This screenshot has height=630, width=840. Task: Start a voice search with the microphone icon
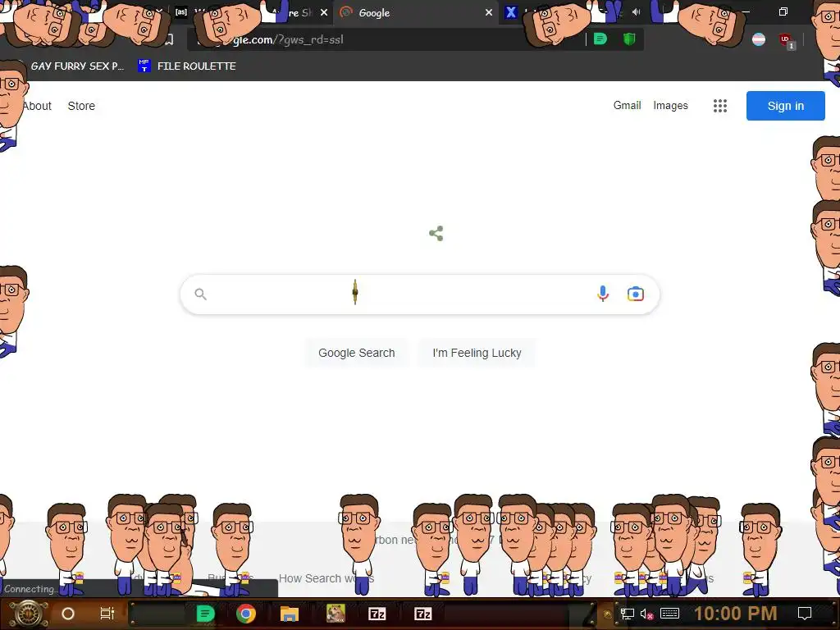(x=603, y=294)
